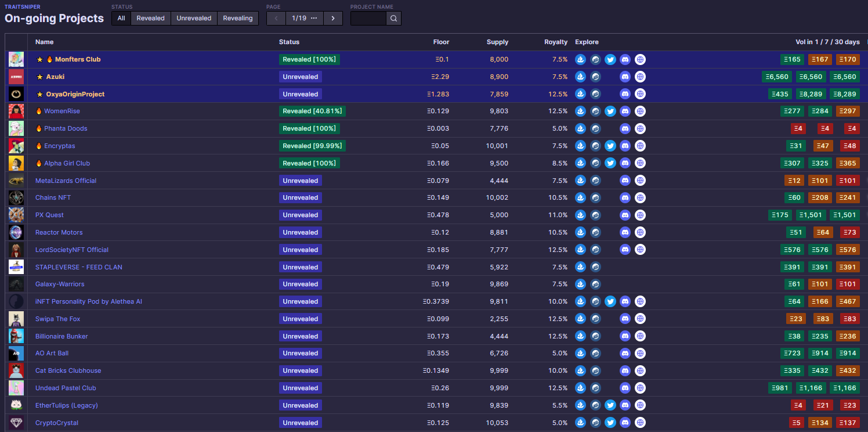This screenshot has height=432, width=868.
Task: Open the Monfters Club project link
Action: (x=78, y=59)
